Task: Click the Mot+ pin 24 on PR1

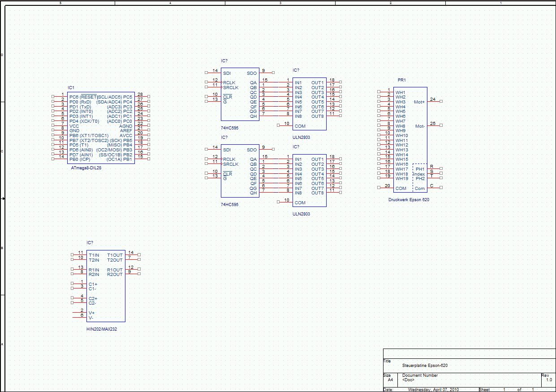Action: (434, 101)
